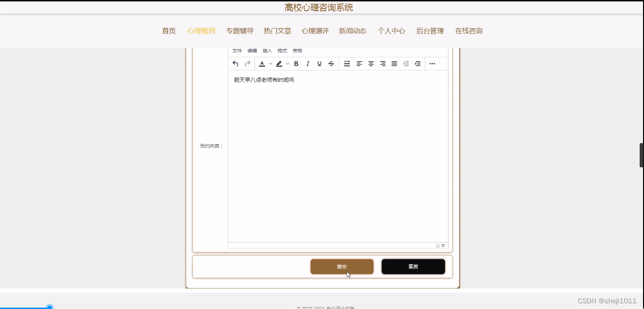Submit the form with 提交 button

tap(342, 267)
